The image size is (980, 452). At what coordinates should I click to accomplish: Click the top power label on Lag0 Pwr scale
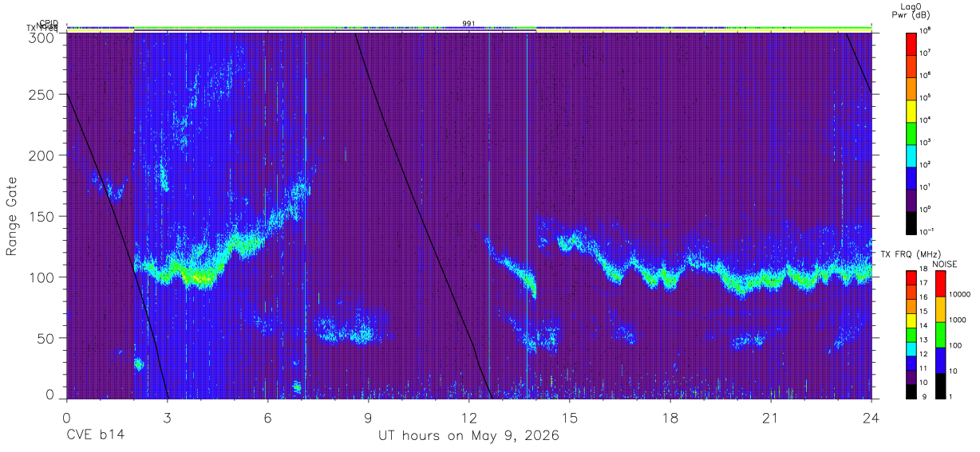[x=926, y=29]
